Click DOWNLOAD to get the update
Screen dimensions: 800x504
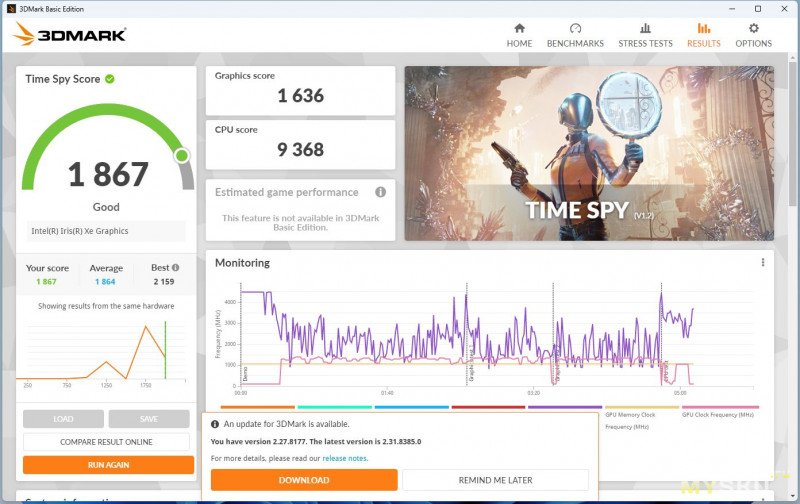[304, 480]
